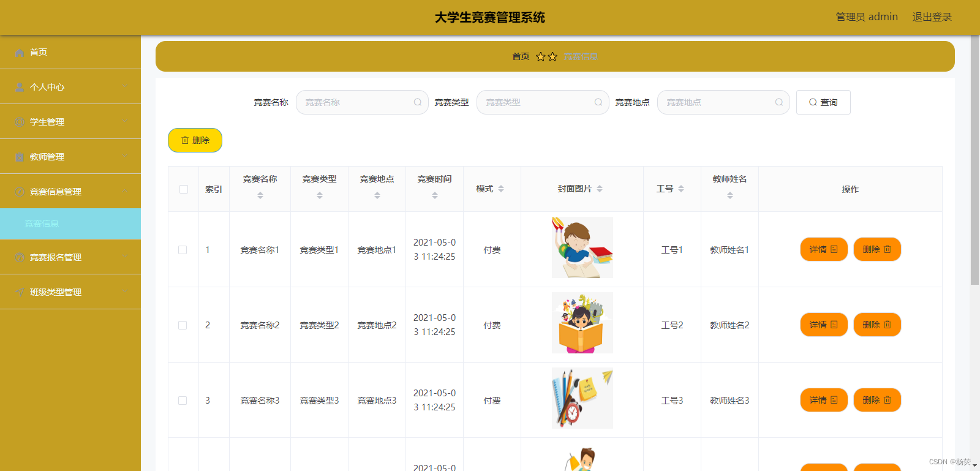The width and height of the screenshot is (980, 471).
Task: Sort by 封面图片 column arrows
Action: click(x=600, y=189)
